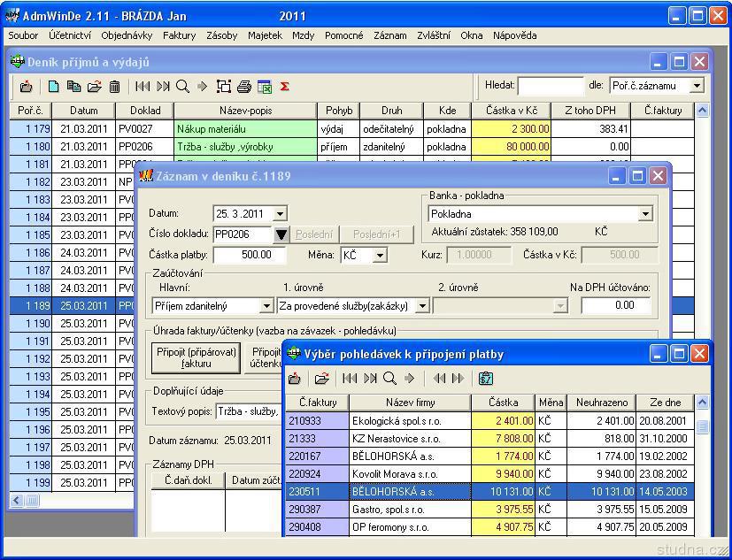
Task: Expand the 'dle' sort-by dropdown
Action: (x=697, y=86)
